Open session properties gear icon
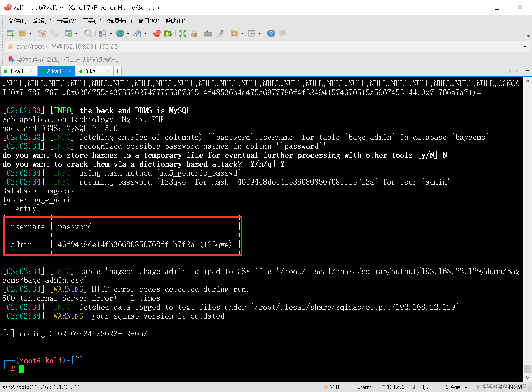 [68, 33]
